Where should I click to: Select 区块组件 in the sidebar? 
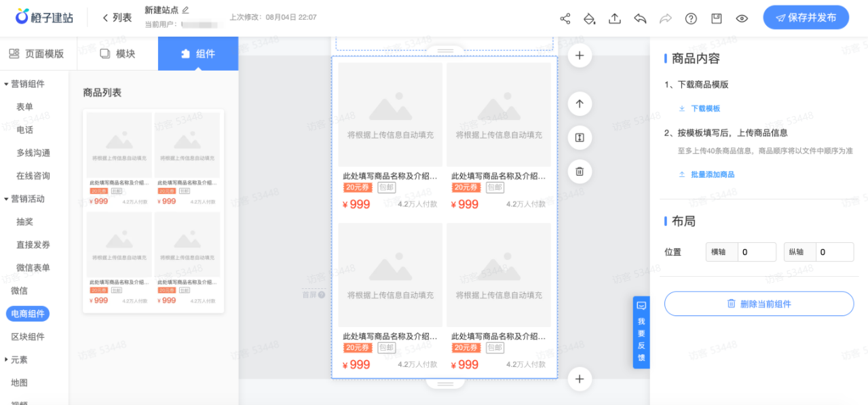[28, 336]
